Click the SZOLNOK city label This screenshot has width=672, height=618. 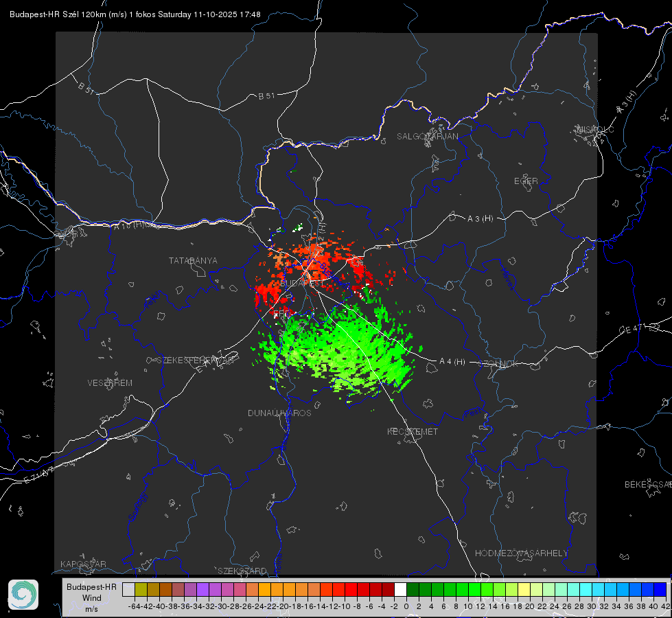click(498, 363)
